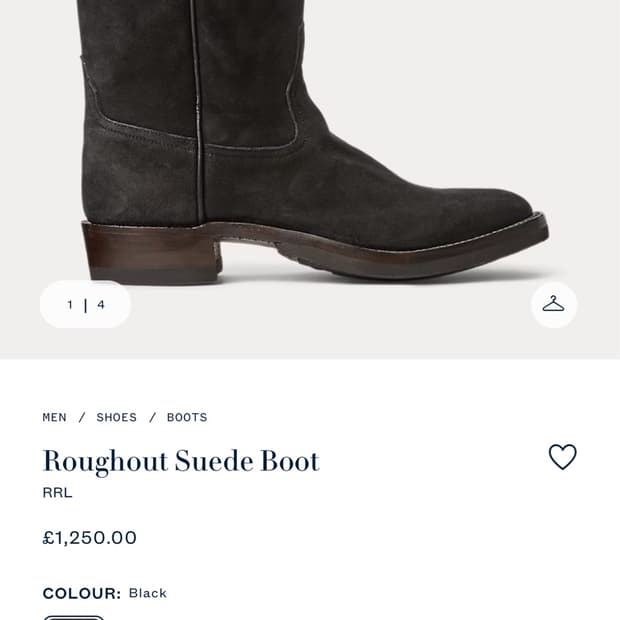Enlarge the black suede boot photo

click(x=310, y=142)
